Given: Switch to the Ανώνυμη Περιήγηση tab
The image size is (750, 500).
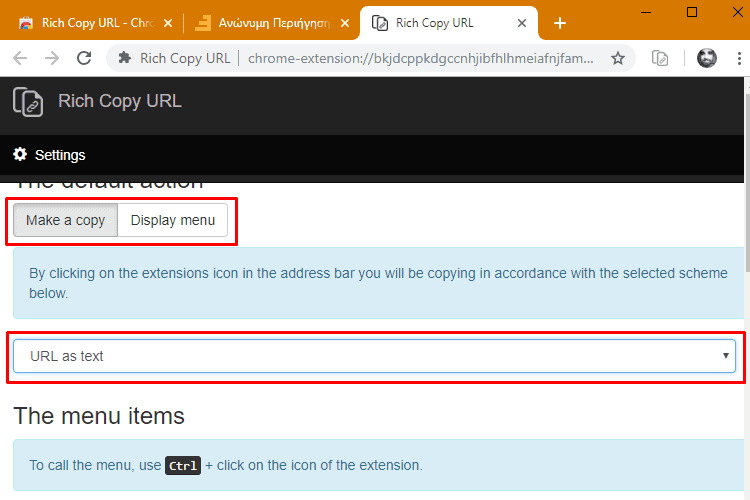Looking at the screenshot, I should (272, 23).
